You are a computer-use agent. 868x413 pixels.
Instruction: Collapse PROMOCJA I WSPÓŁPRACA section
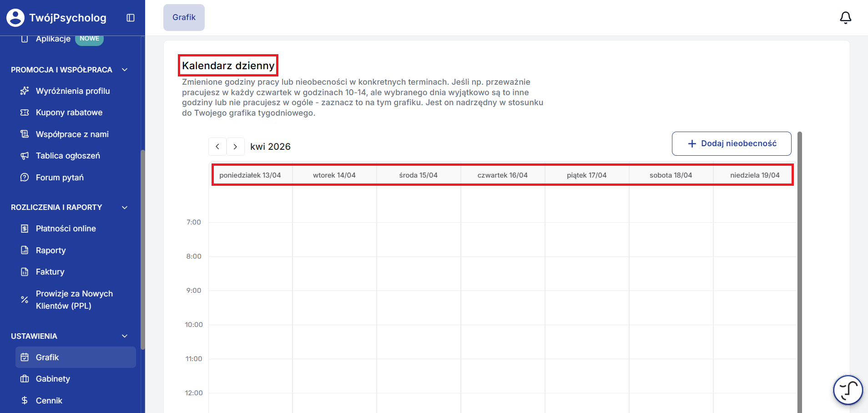125,70
